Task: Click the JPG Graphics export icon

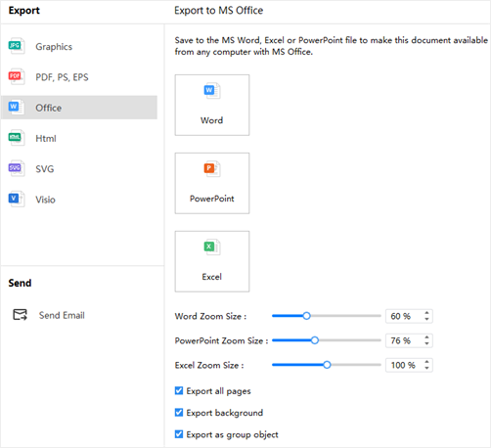Action: pos(16,46)
